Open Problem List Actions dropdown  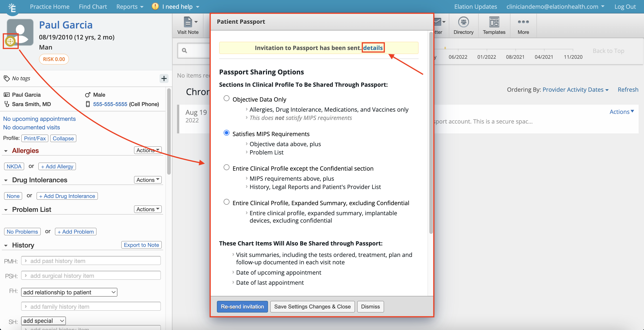click(x=148, y=209)
